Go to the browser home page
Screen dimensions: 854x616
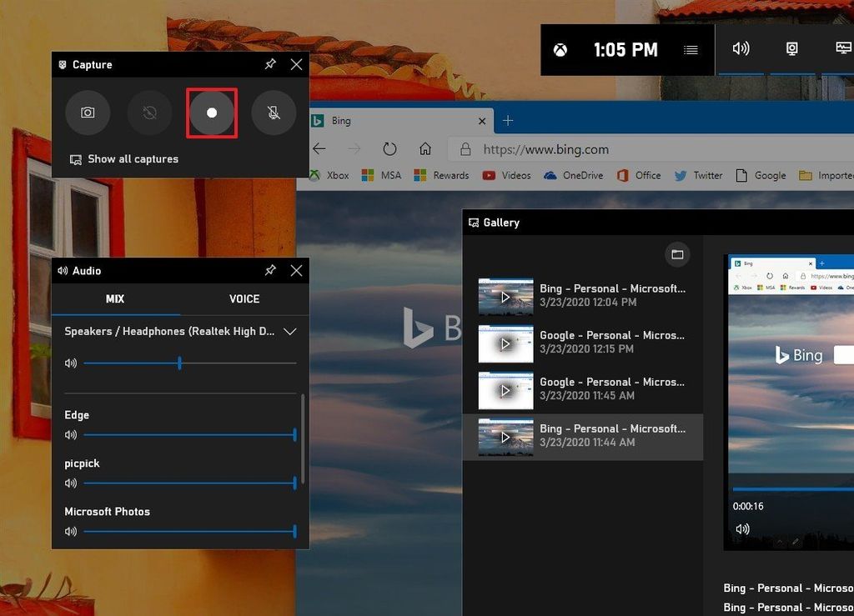coord(425,148)
